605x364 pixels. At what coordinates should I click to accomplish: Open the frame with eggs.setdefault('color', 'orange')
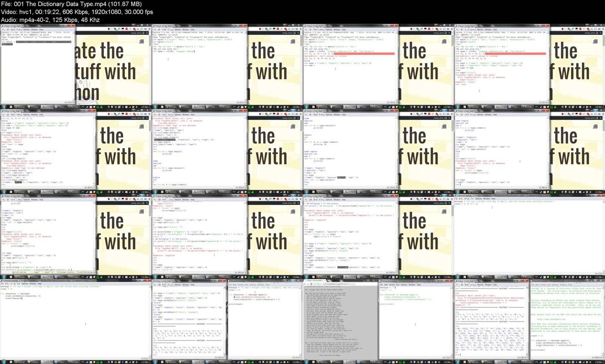coord(378,237)
